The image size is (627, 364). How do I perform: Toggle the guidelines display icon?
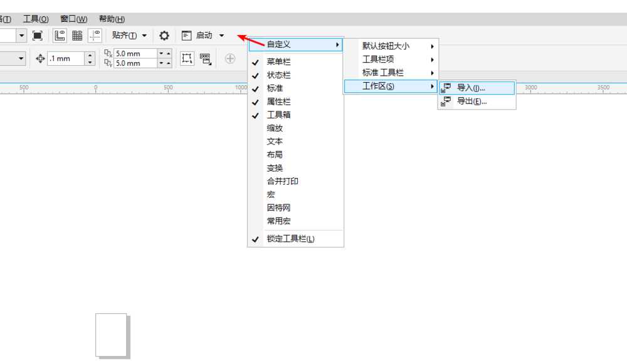95,35
